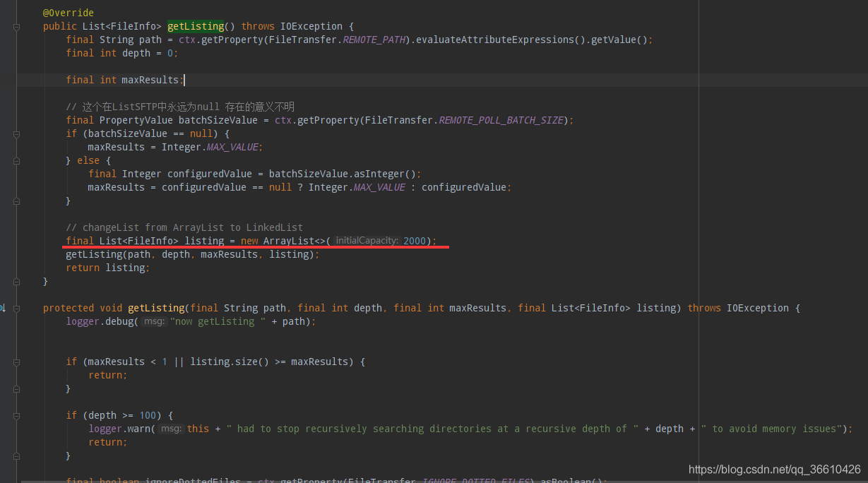Fold the depth >= 100 if block

click(16, 416)
